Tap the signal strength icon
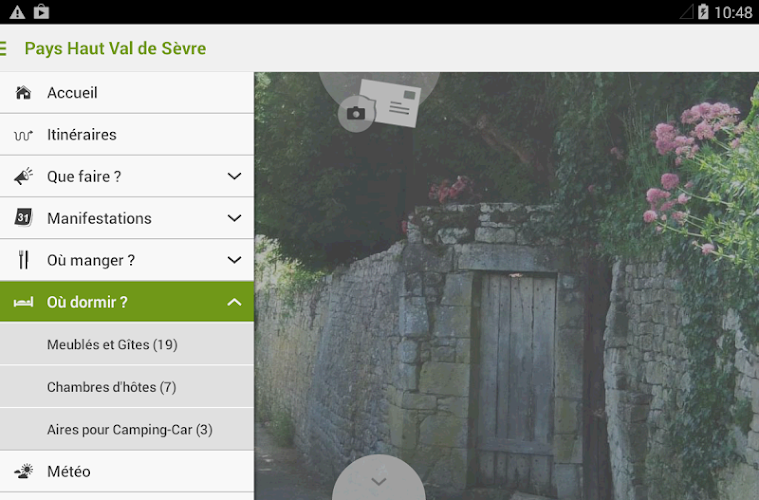759x500 pixels. (687, 12)
